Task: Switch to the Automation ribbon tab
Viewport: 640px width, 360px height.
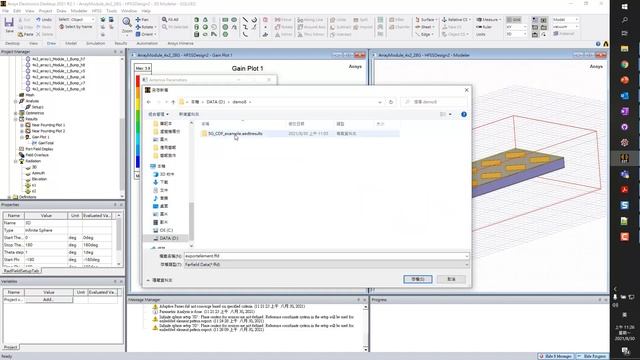Action: 147,43
